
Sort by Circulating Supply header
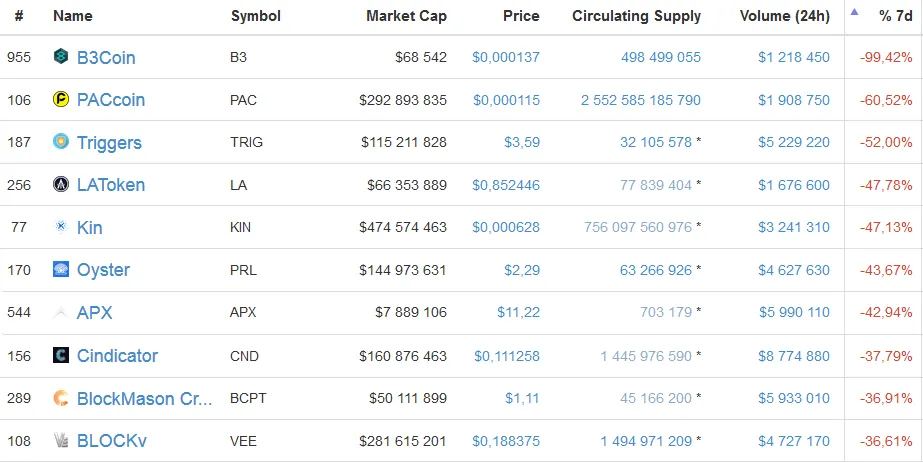coord(636,16)
